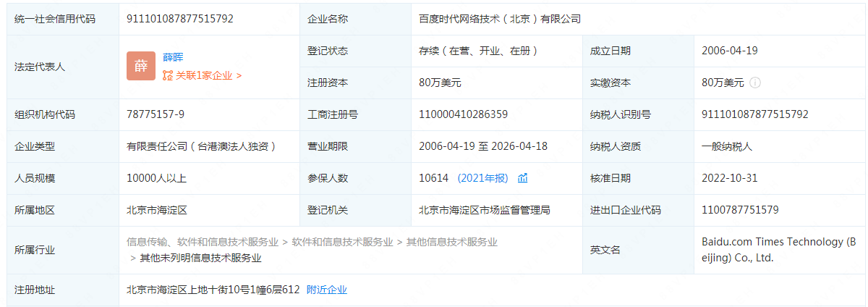Click establishment date 2006-04-19
Image resolution: width=868 pixels, height=307 pixels.
(730, 51)
